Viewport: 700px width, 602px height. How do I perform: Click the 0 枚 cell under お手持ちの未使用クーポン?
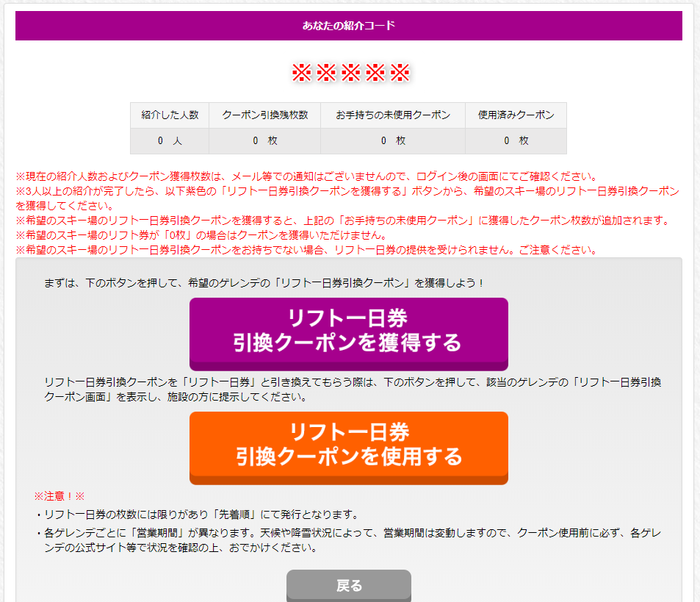click(393, 141)
